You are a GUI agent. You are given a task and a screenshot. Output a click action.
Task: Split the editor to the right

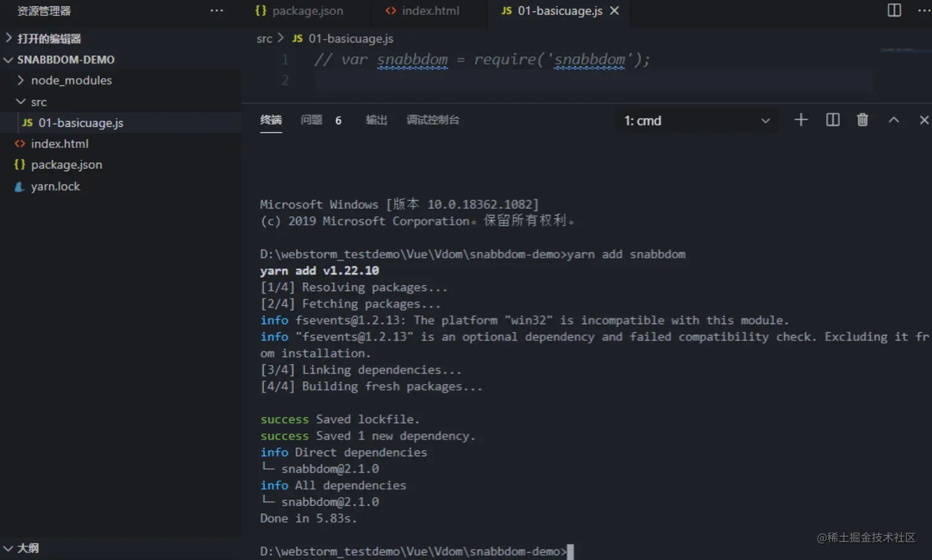coord(894,10)
